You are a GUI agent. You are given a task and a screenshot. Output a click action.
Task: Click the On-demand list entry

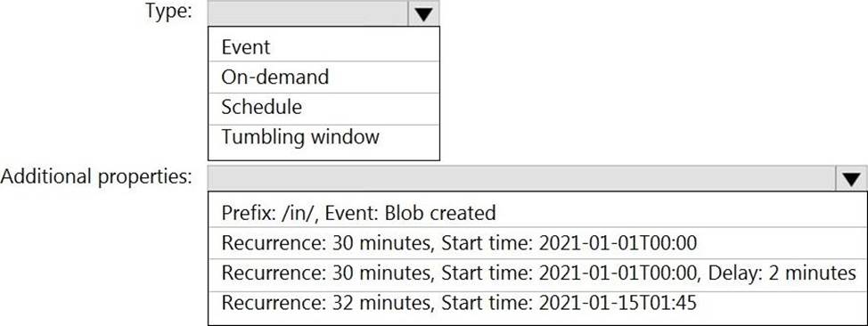[x=323, y=77]
